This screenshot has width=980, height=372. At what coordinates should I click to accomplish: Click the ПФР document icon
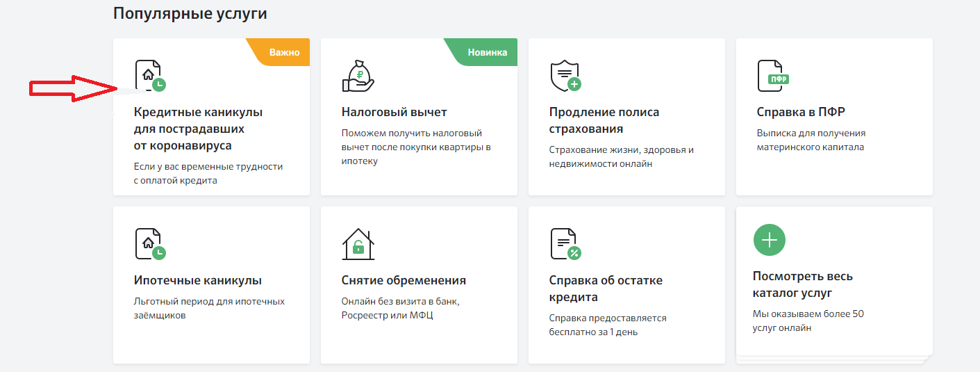(772, 76)
